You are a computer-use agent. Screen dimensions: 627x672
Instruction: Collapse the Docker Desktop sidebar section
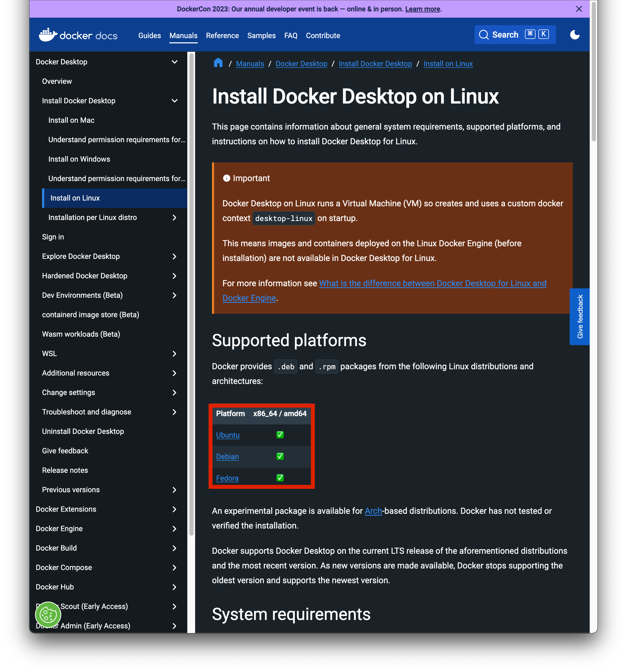pos(175,62)
